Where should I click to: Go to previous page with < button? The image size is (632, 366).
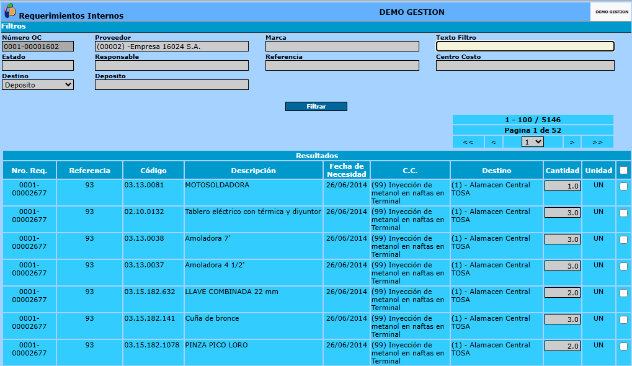494,142
